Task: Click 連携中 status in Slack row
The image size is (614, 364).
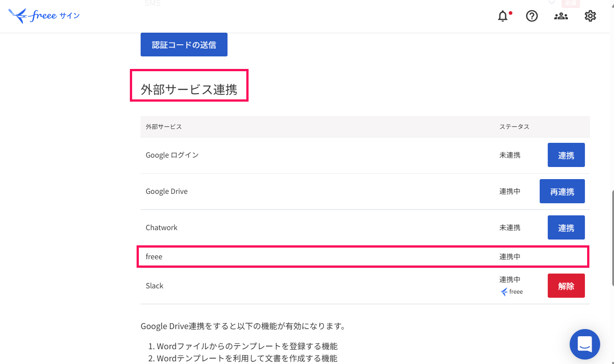Action: 510,279
